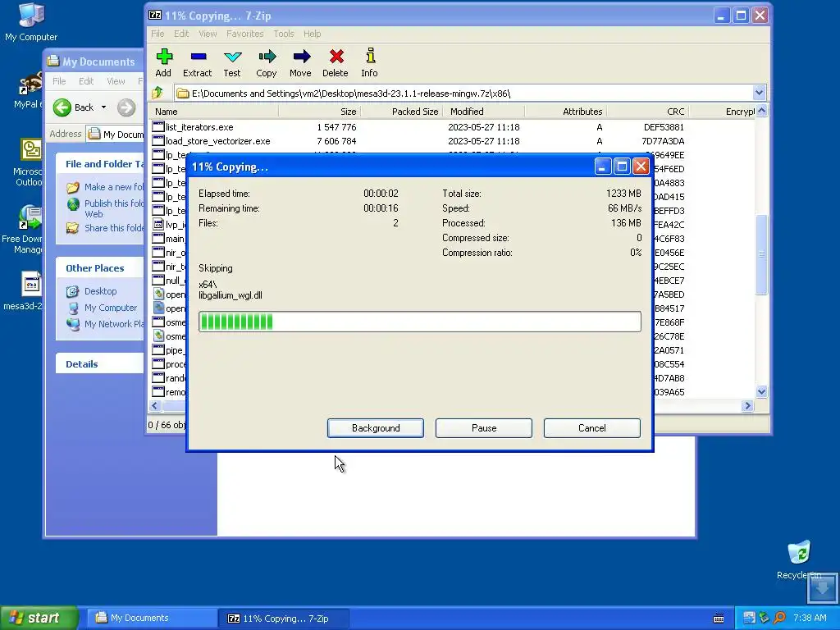Click the Test toolbar icon
Screen dimensions: 840x630
232,62
